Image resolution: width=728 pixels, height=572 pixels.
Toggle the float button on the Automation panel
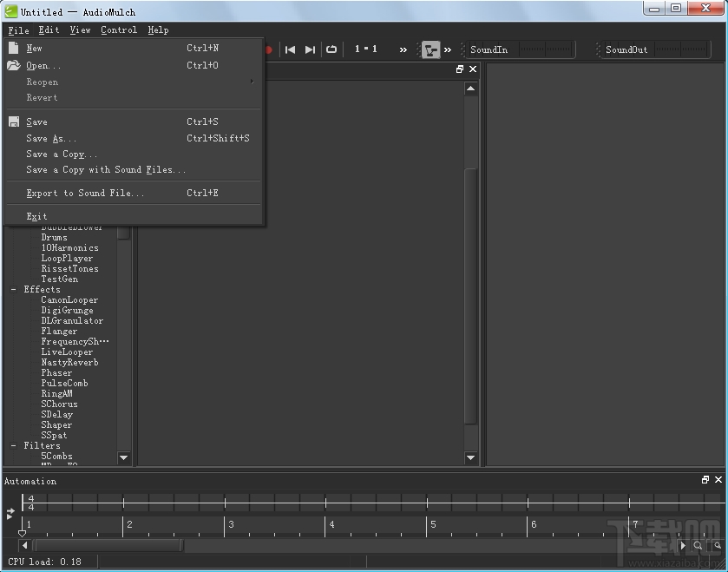[x=705, y=479]
